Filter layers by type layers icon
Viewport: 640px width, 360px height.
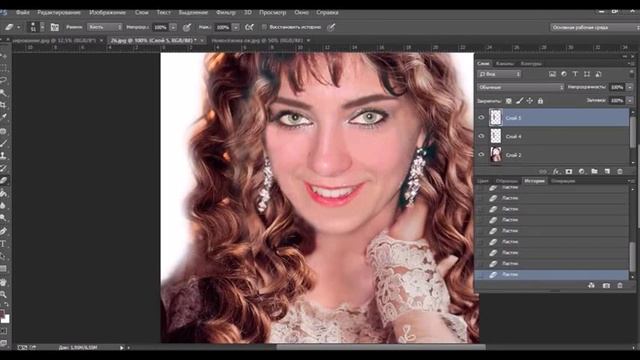575,74
